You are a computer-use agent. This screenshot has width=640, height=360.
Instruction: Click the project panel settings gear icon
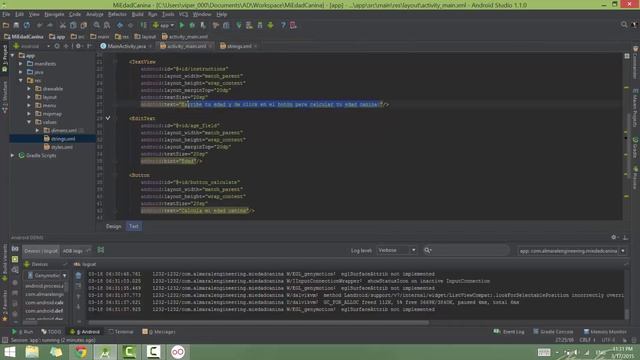tap(78, 46)
